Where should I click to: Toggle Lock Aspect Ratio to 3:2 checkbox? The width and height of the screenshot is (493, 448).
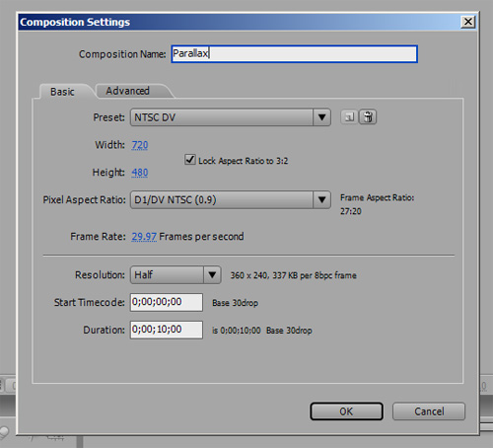190,160
